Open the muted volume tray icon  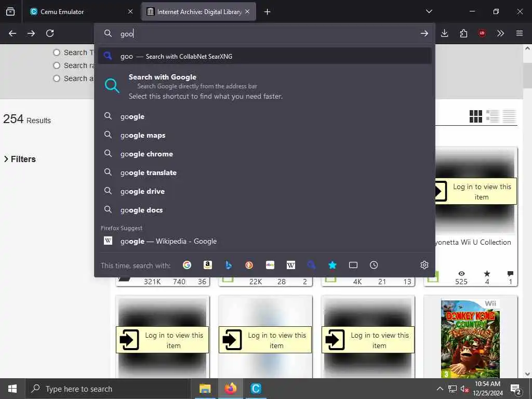click(x=464, y=389)
